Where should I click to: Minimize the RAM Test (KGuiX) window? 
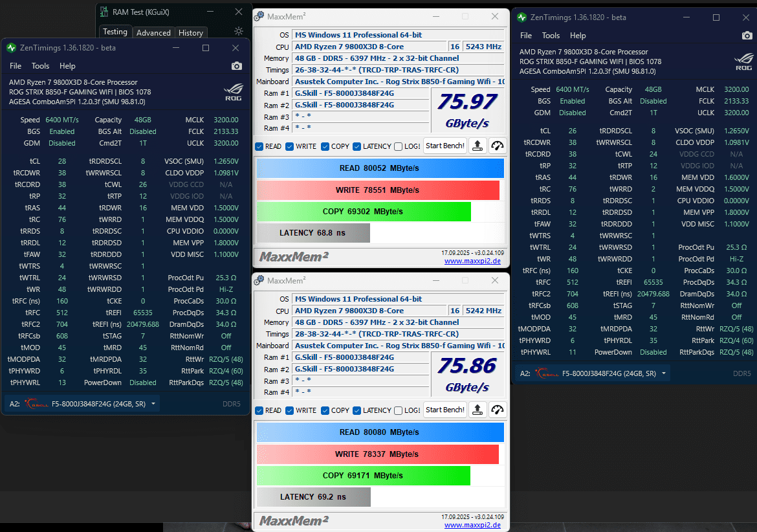coord(210,12)
